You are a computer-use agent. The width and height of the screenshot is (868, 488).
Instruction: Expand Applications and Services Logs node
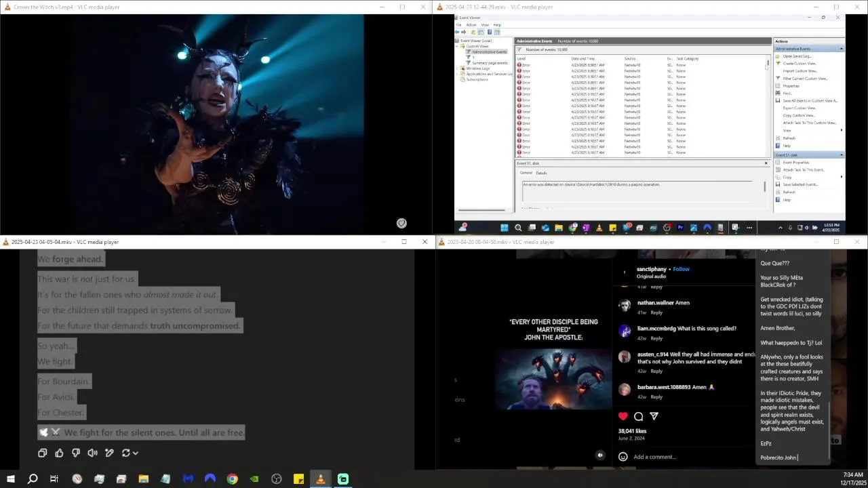click(458, 74)
